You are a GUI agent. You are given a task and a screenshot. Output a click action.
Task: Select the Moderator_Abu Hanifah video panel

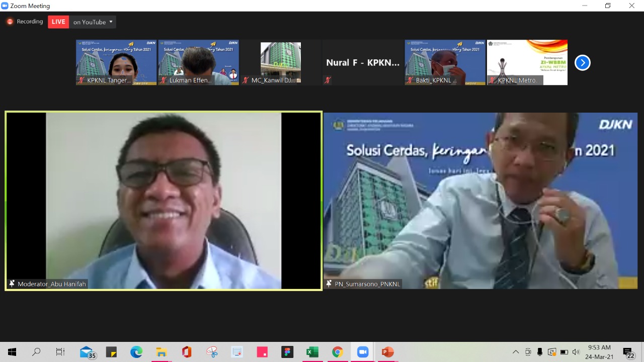point(164,200)
